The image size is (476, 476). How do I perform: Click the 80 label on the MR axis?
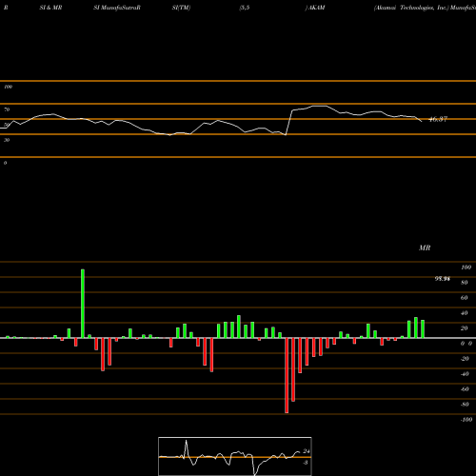[x=465, y=283]
